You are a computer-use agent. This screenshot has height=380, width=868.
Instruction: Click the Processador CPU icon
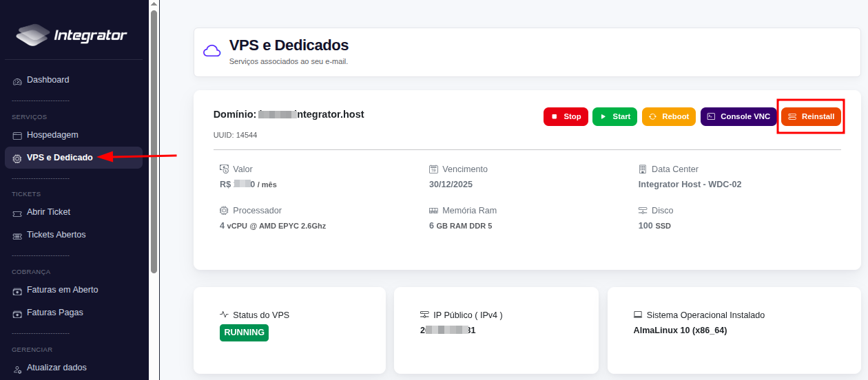click(224, 211)
